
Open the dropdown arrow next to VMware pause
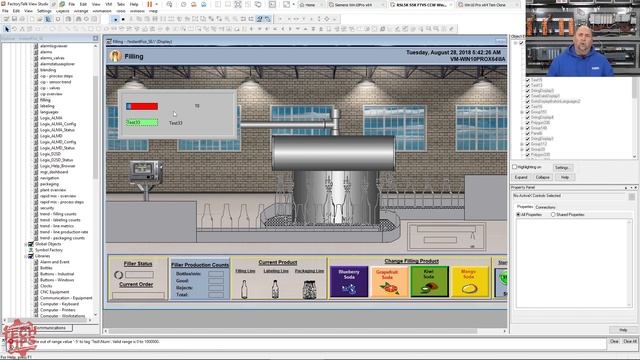156,4
